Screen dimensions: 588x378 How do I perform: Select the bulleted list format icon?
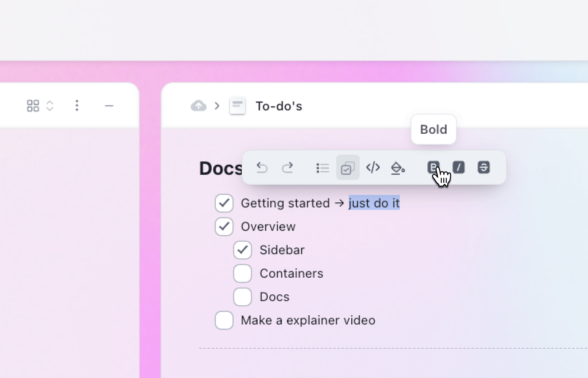(x=322, y=168)
